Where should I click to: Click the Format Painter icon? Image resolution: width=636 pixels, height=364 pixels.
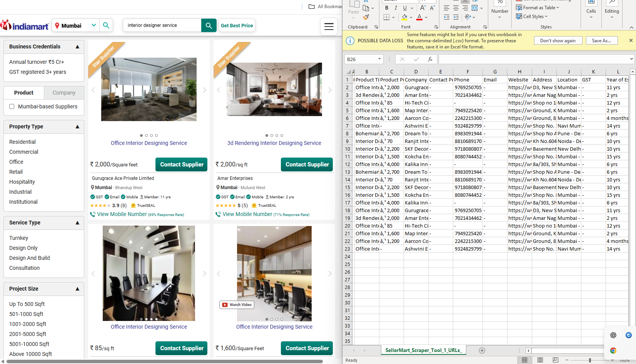[x=366, y=17]
